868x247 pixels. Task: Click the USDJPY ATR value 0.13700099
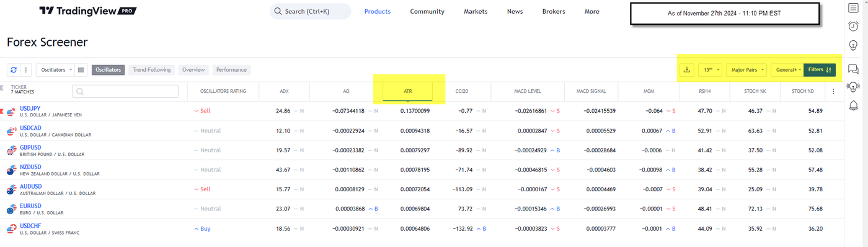415,111
